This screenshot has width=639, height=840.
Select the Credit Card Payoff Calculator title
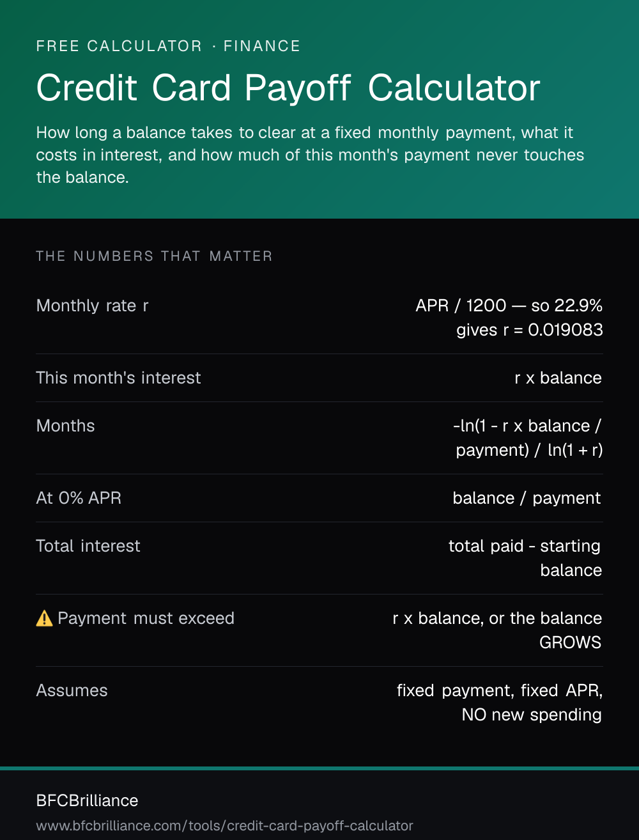point(288,88)
